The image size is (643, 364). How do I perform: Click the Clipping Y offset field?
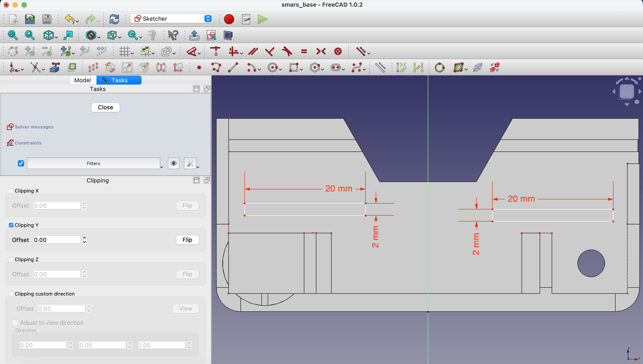[57, 240]
